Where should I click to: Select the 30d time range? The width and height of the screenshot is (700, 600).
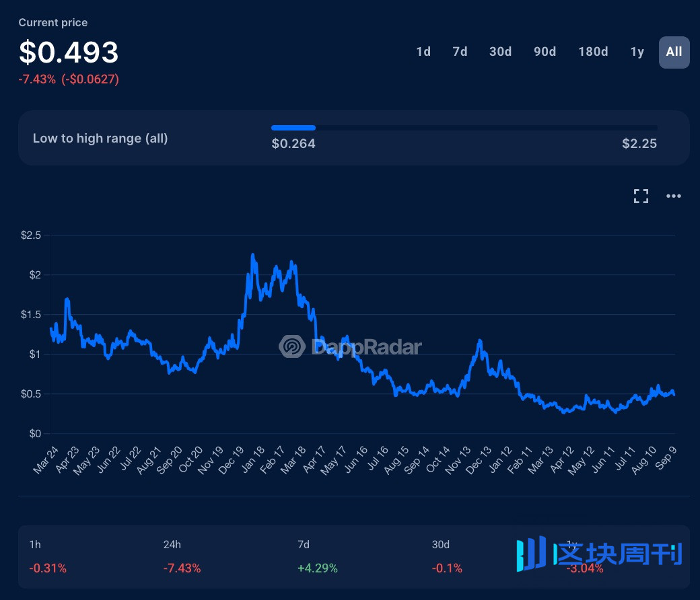[500, 52]
